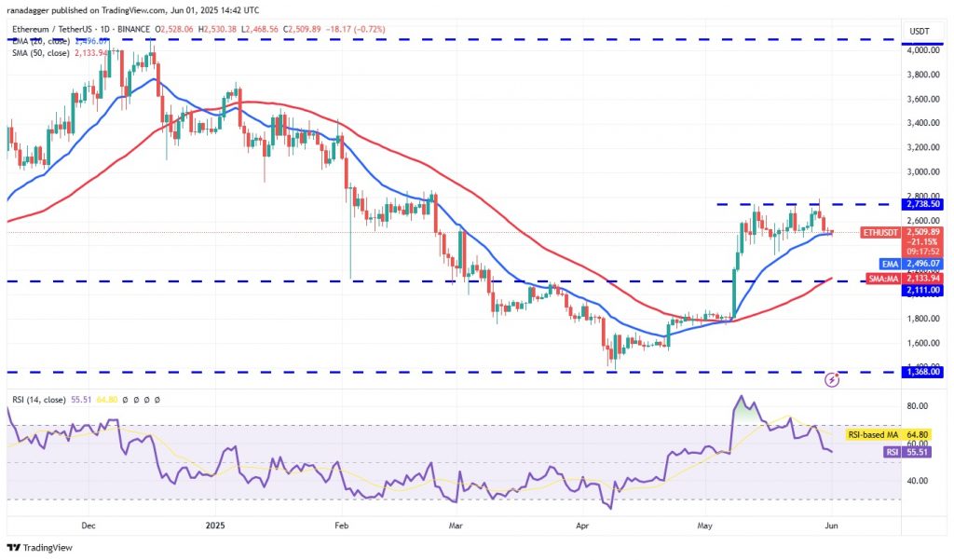
Task: Click the Jun label on time axis
Action: pyautogui.click(x=831, y=526)
